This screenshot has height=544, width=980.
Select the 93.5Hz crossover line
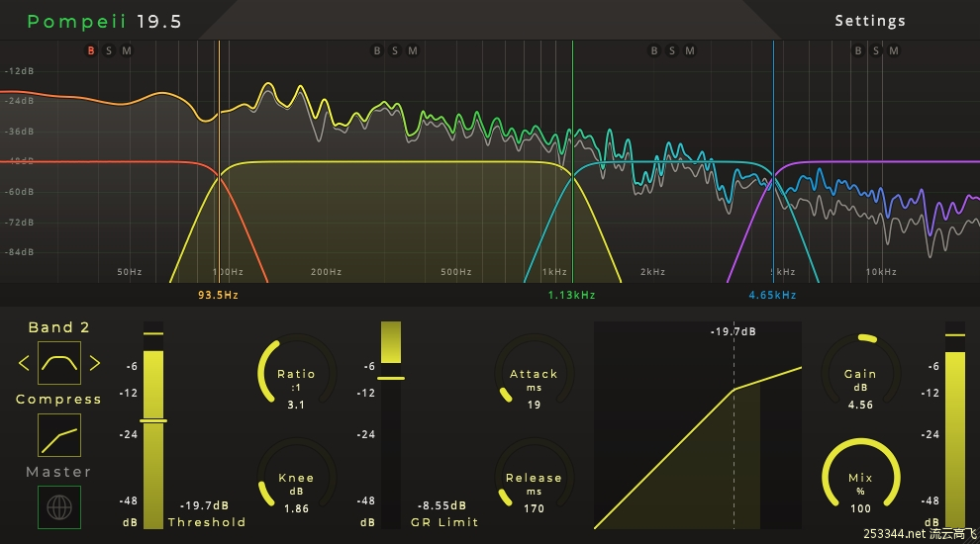click(219, 161)
